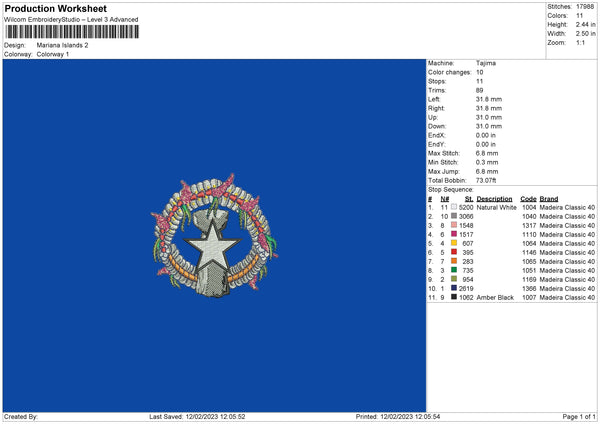
Task: Click stitch count 5200 in row 1
Action: [466, 207]
